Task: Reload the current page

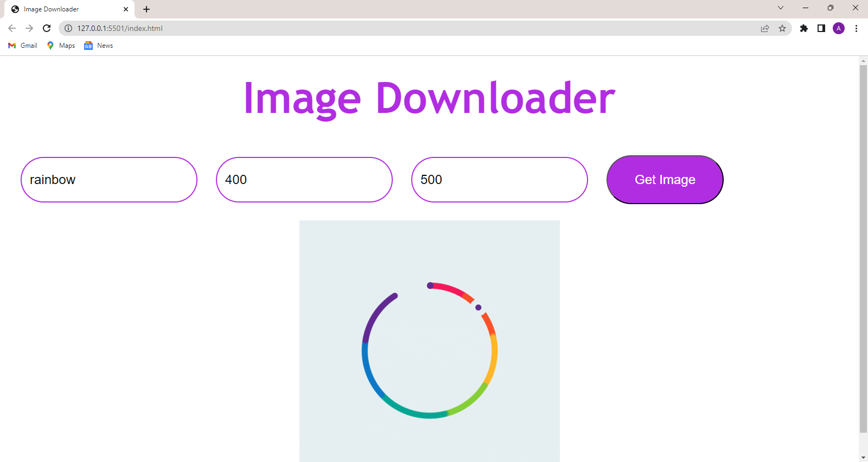Action: click(47, 28)
